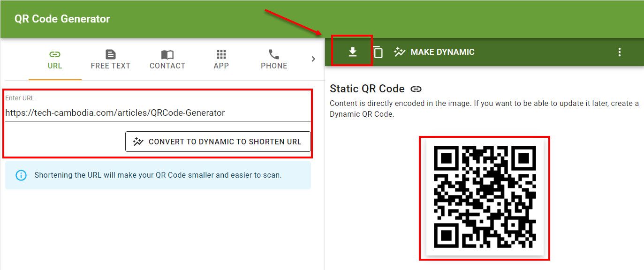Click the shortening URL tip text

pyautogui.click(x=158, y=175)
